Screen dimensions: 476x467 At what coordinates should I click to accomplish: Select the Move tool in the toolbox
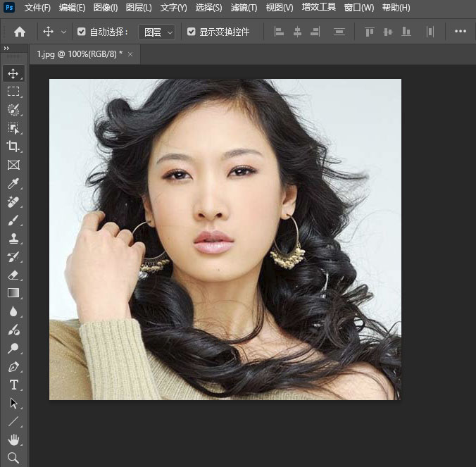click(13, 73)
